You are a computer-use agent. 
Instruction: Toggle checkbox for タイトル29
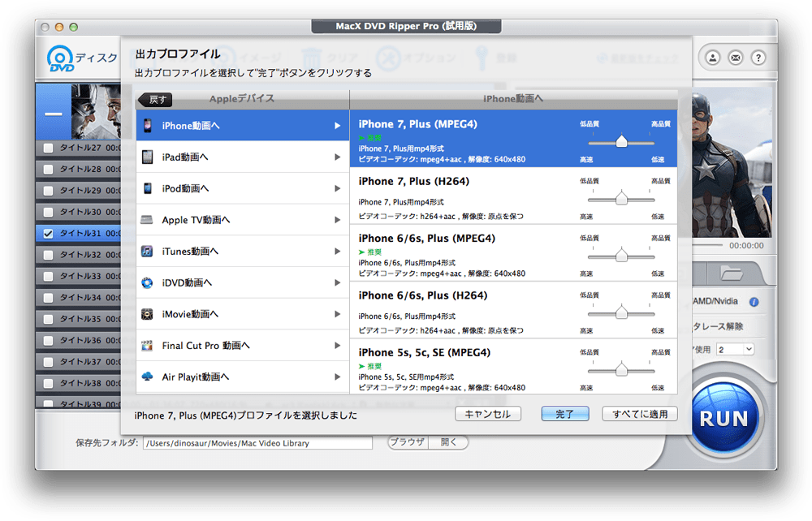[x=48, y=191]
